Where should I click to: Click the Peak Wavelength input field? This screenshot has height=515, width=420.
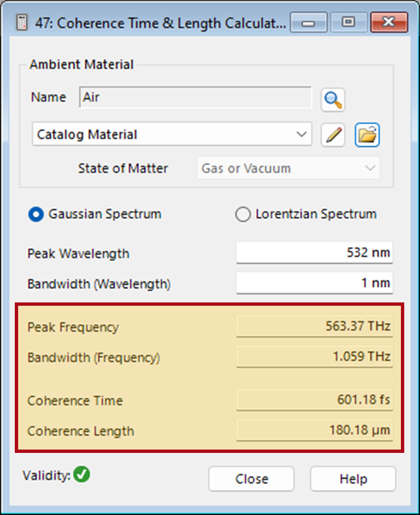pyautogui.click(x=315, y=253)
